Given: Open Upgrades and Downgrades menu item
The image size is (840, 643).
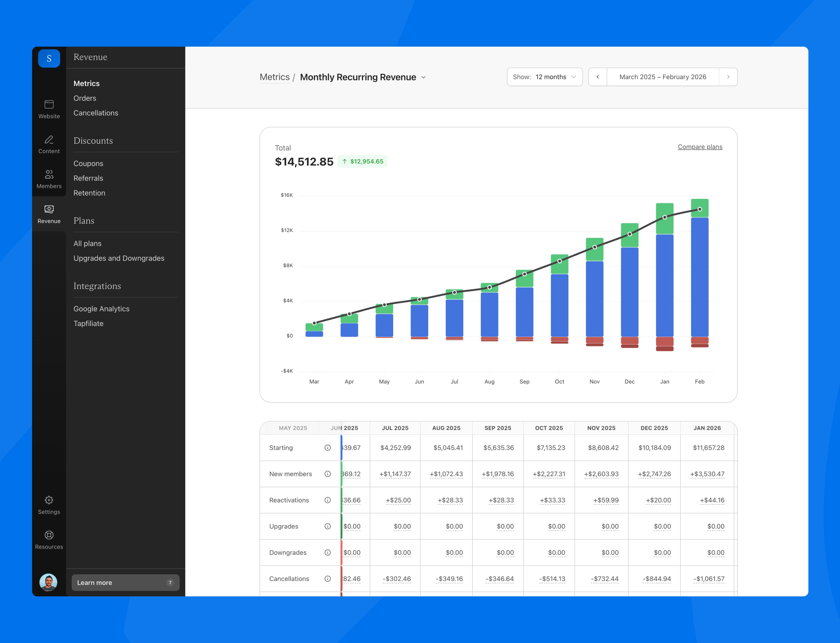Looking at the screenshot, I should (119, 258).
